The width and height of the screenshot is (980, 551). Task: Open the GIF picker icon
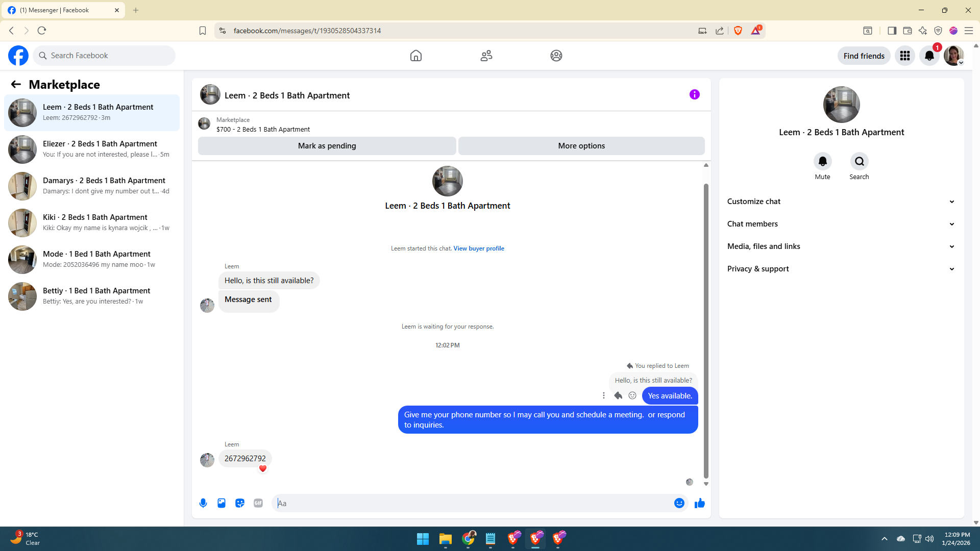(258, 503)
